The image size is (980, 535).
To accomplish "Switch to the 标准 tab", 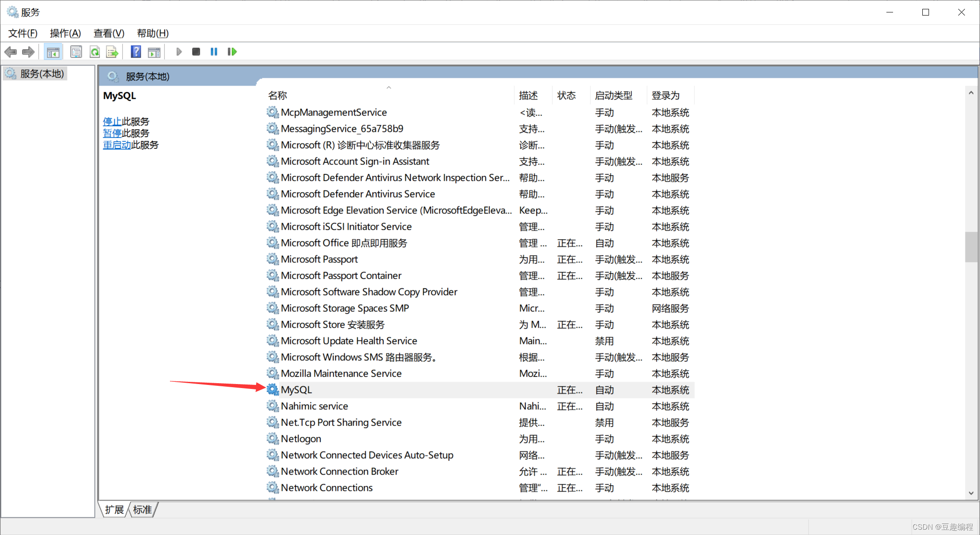I will tap(142, 510).
